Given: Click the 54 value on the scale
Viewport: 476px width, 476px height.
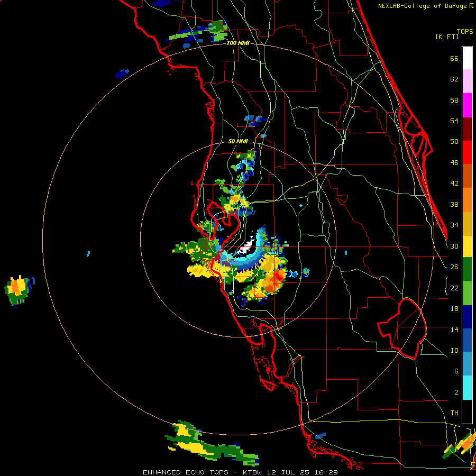Looking at the screenshot, I should click(454, 121).
